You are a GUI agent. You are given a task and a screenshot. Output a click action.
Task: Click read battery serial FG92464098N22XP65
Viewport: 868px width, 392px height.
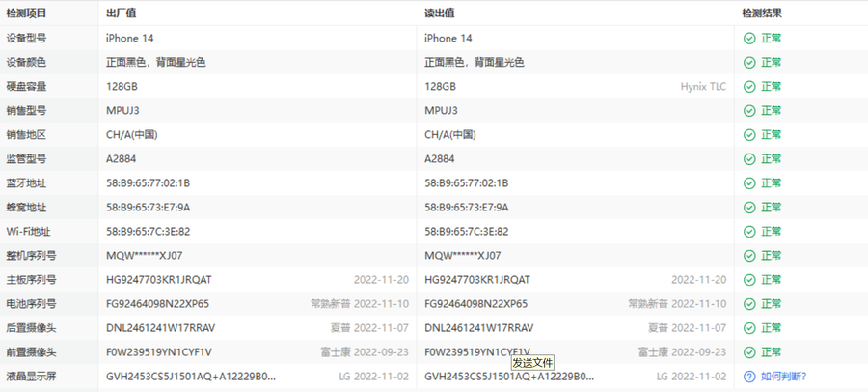coord(476,304)
